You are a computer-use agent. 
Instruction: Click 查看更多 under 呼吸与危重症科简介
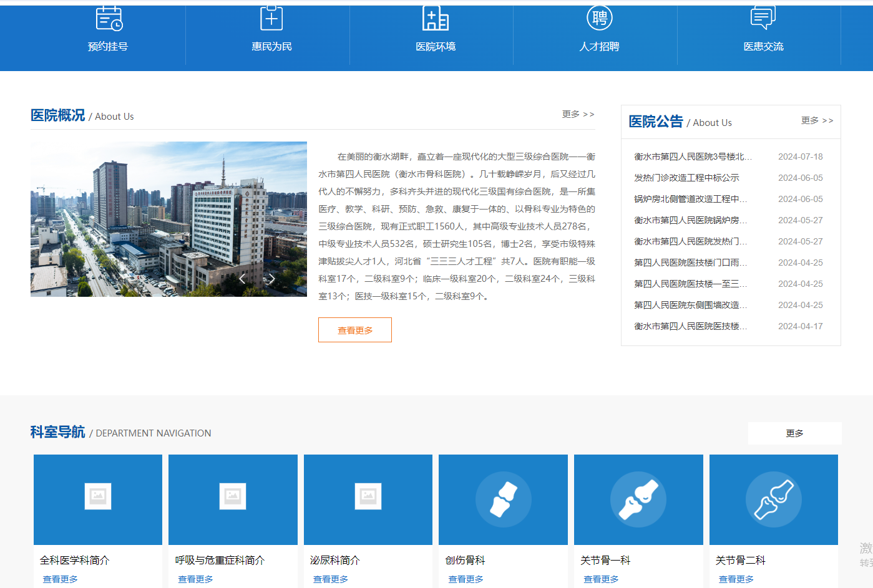coord(195,579)
